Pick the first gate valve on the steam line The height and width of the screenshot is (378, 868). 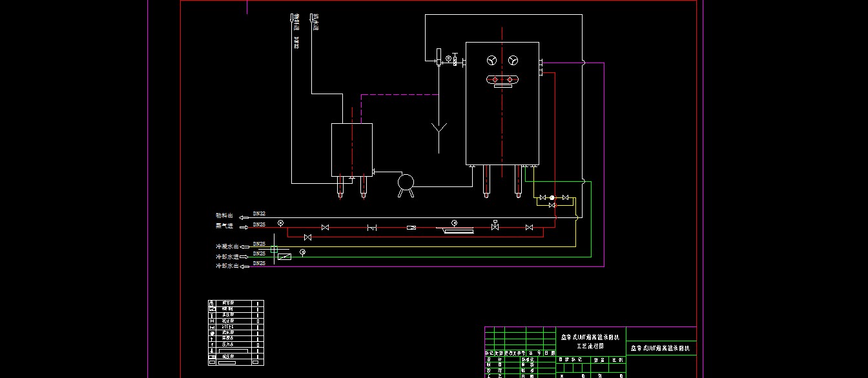click(x=325, y=227)
